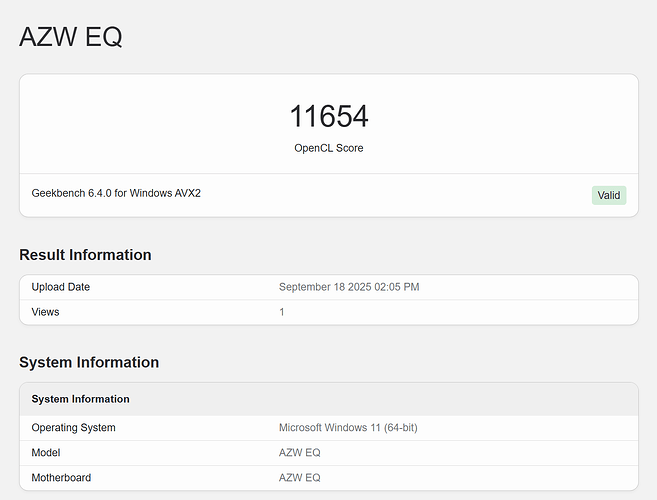This screenshot has width=657, height=500.
Task: Click the AZW EQ value in Motherboard row
Action: click(x=299, y=478)
